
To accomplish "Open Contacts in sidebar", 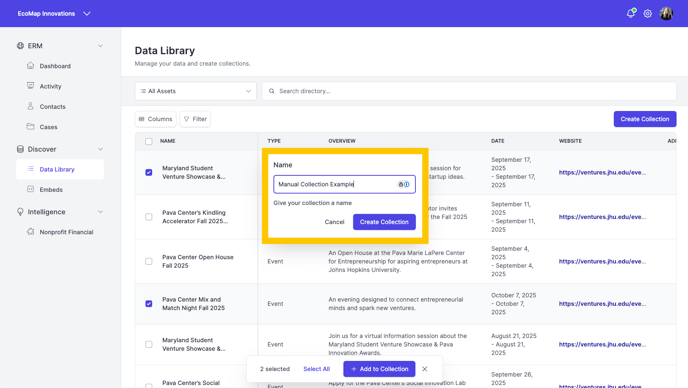I will click(x=52, y=107).
